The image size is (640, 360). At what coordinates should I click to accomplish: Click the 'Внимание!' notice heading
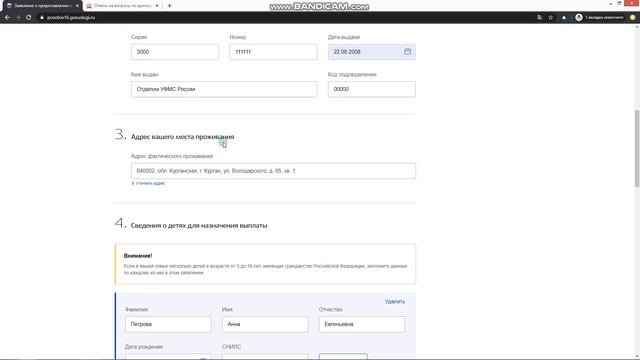tap(138, 256)
